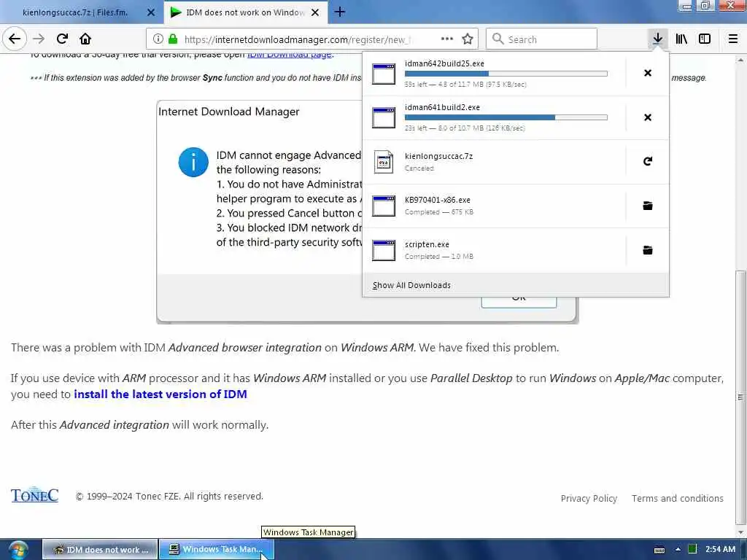This screenshot has height=560, width=747.
Task: Open Terms and conditions link
Action: tap(678, 498)
